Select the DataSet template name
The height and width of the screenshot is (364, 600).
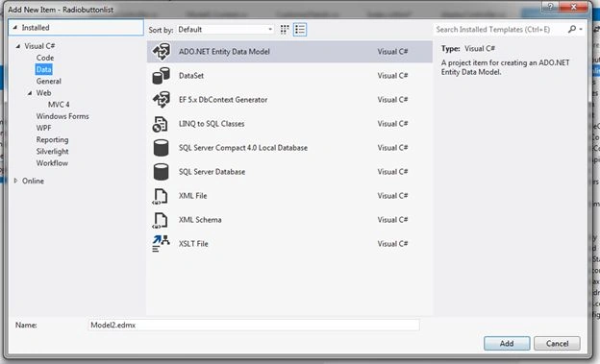[x=191, y=76]
